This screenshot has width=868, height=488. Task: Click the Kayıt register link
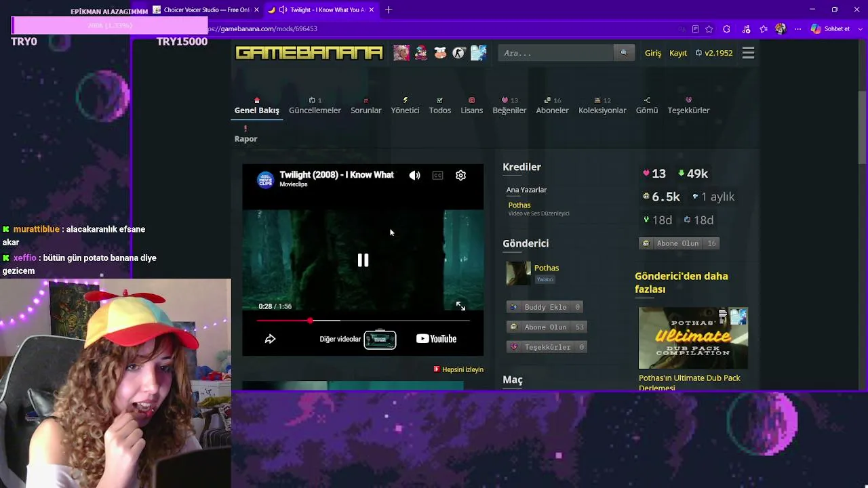[x=678, y=53]
